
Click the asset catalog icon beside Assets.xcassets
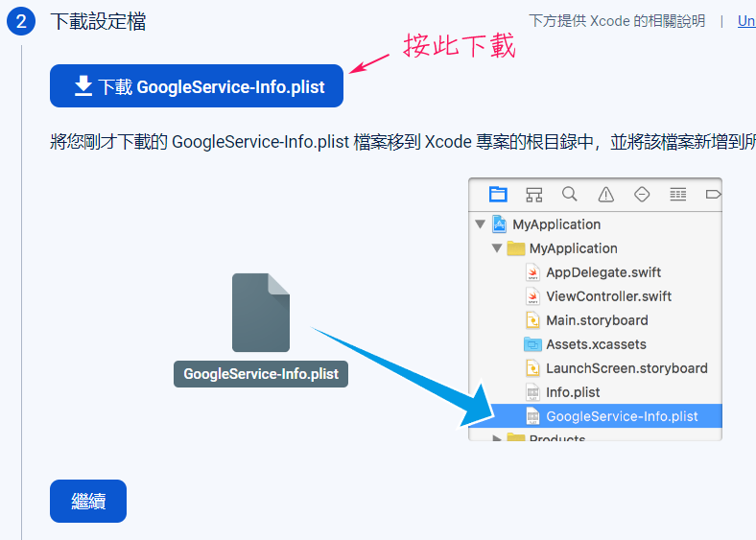coord(532,344)
